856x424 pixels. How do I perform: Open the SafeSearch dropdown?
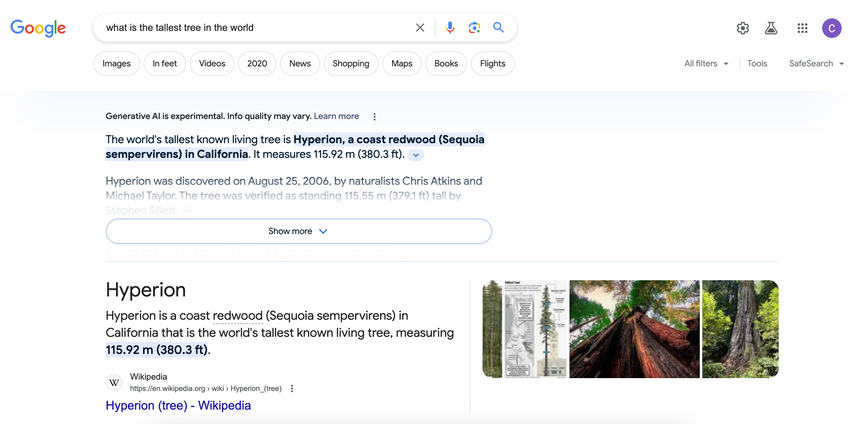coord(816,64)
